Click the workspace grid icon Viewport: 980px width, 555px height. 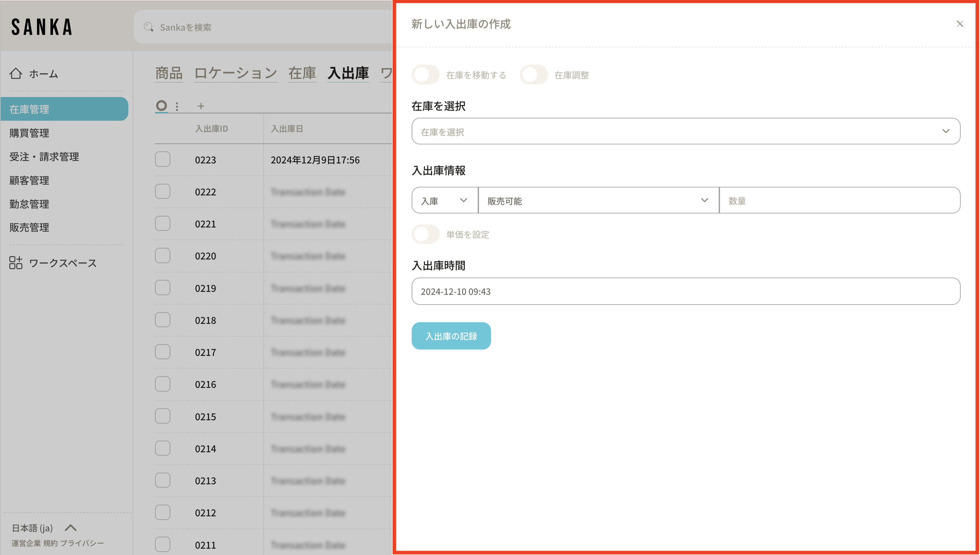tap(16, 262)
